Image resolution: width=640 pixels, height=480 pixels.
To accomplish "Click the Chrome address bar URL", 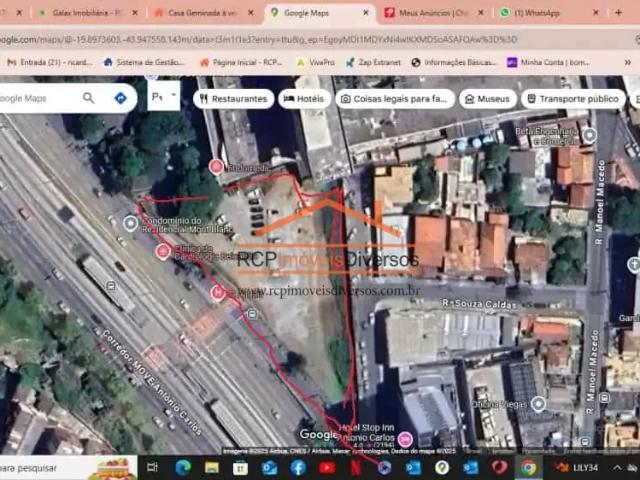I will (259, 39).
